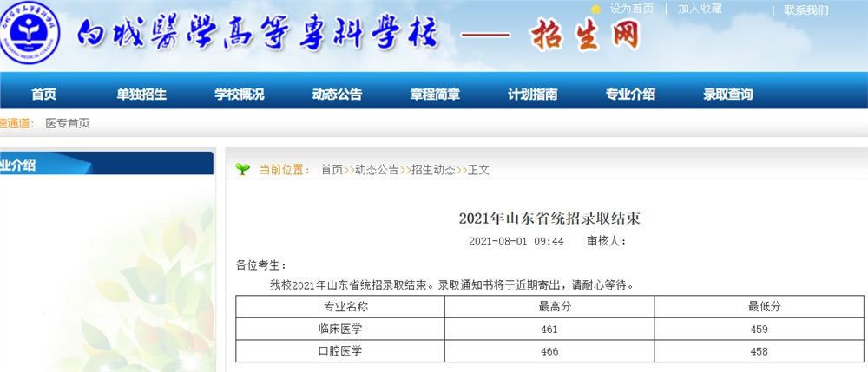The width and height of the screenshot is (868, 372).
Task: Click the school logo emblem
Action: (29, 35)
